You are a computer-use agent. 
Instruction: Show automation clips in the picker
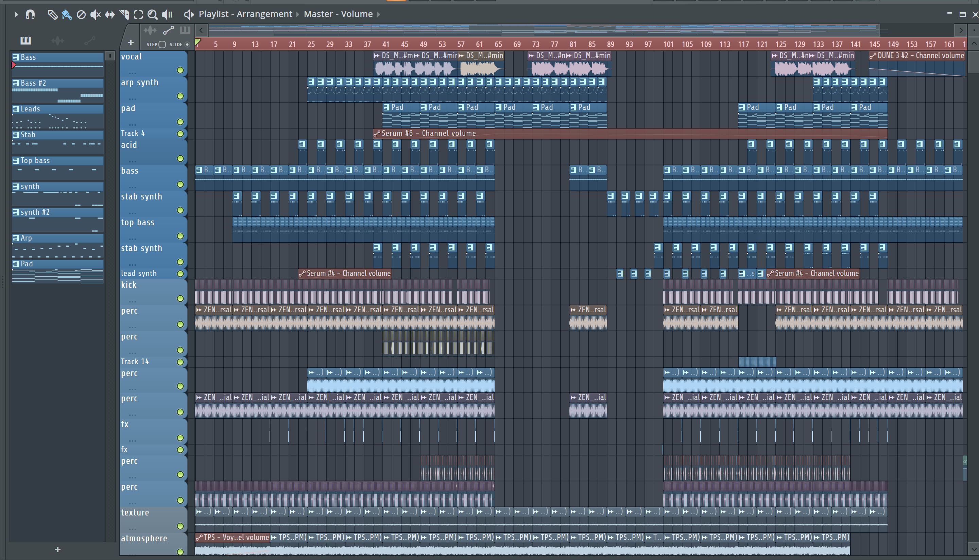[90, 40]
